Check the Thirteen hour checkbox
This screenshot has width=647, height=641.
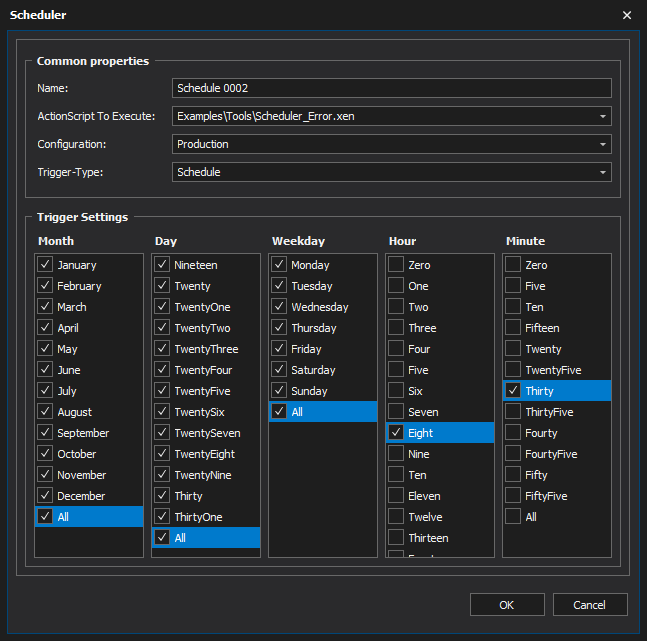pos(396,538)
